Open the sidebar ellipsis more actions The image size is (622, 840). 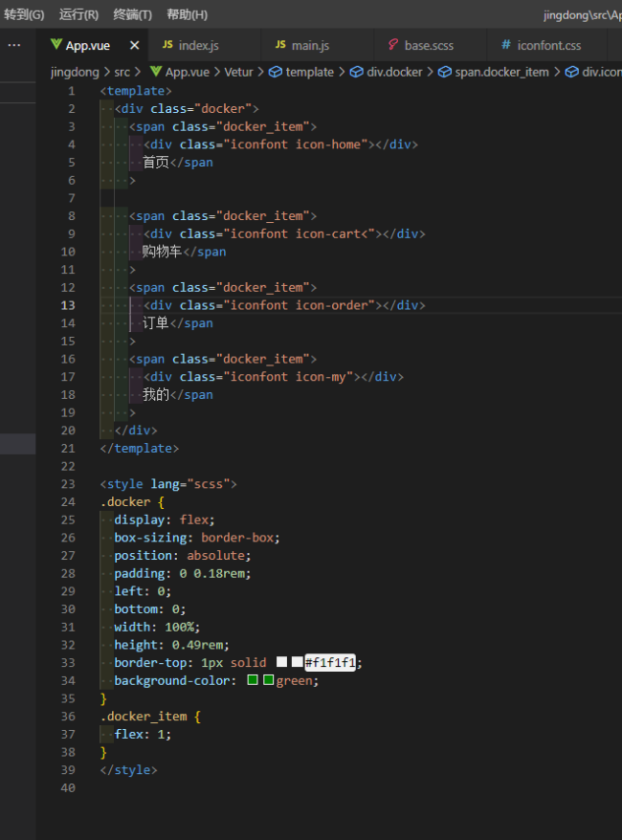(x=14, y=45)
